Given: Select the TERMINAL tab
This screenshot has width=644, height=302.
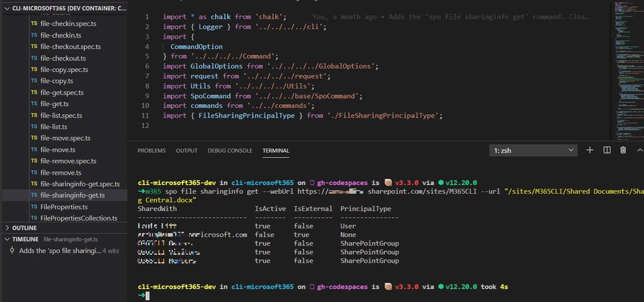Looking at the screenshot, I should click(x=276, y=151).
